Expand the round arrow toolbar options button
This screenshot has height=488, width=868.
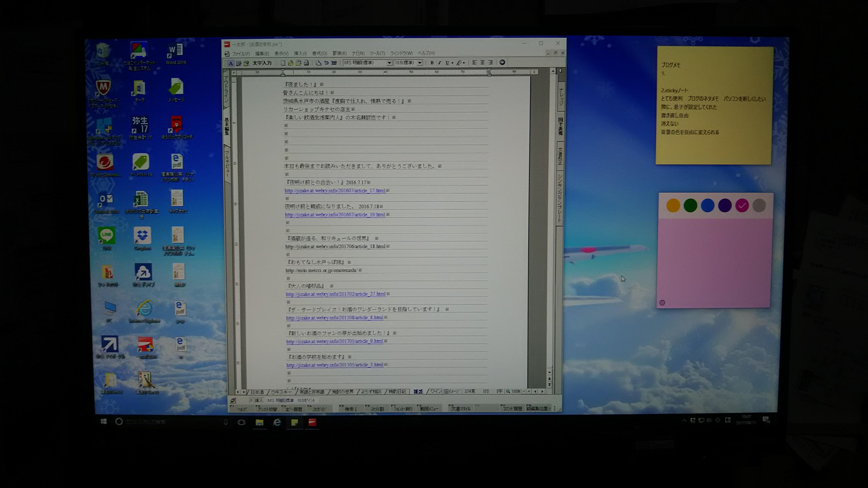click(502, 62)
